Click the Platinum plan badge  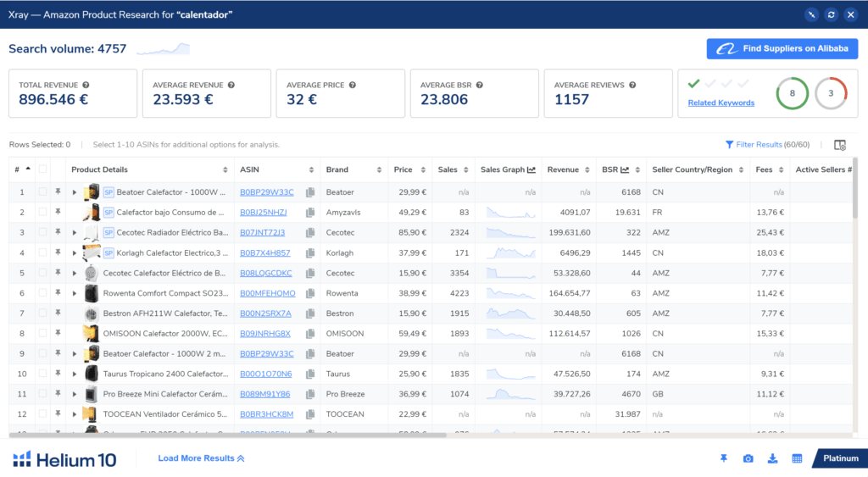click(x=840, y=458)
